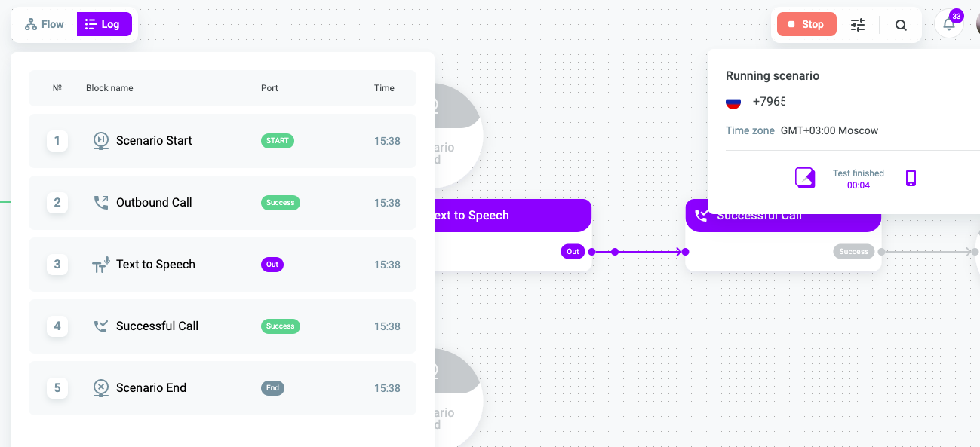The image size is (980, 447).
Task: Click the search magnifier icon
Action: (x=901, y=25)
